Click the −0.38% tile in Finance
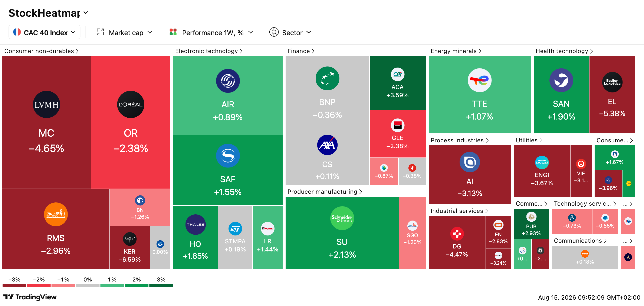Screen dimensions: 644x306 tap(412, 171)
